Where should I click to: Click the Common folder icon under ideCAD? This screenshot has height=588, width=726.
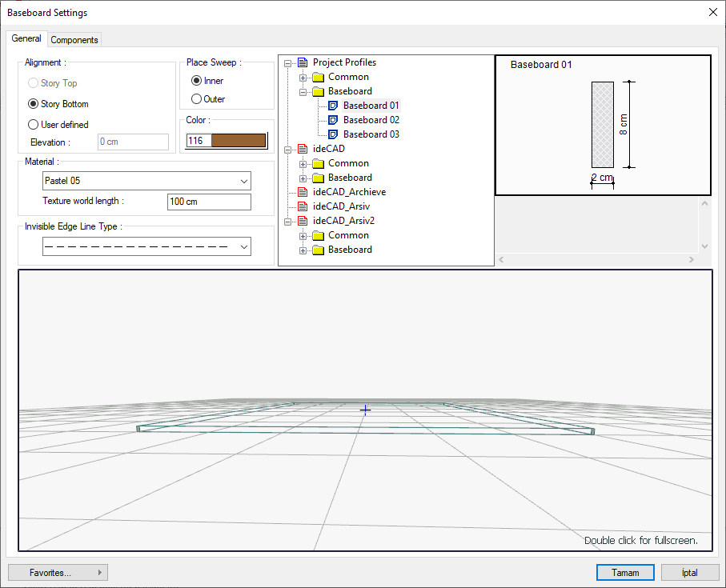coord(318,163)
